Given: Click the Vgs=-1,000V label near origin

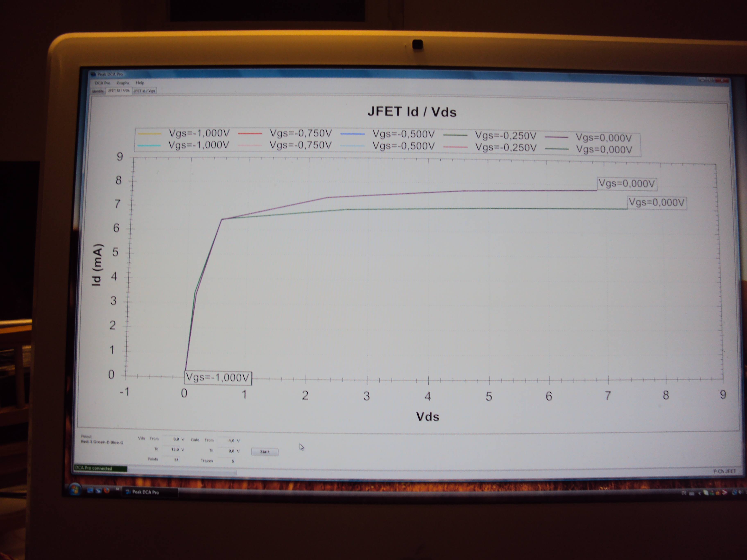Looking at the screenshot, I should tap(218, 377).
